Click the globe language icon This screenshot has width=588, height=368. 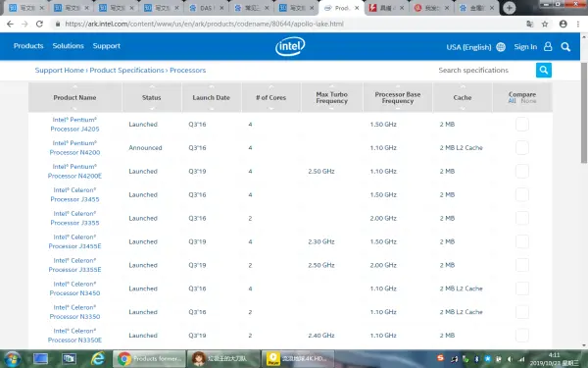click(x=501, y=47)
